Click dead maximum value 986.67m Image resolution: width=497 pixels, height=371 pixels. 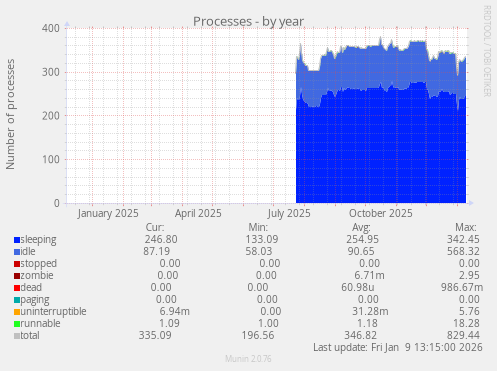[x=462, y=287]
